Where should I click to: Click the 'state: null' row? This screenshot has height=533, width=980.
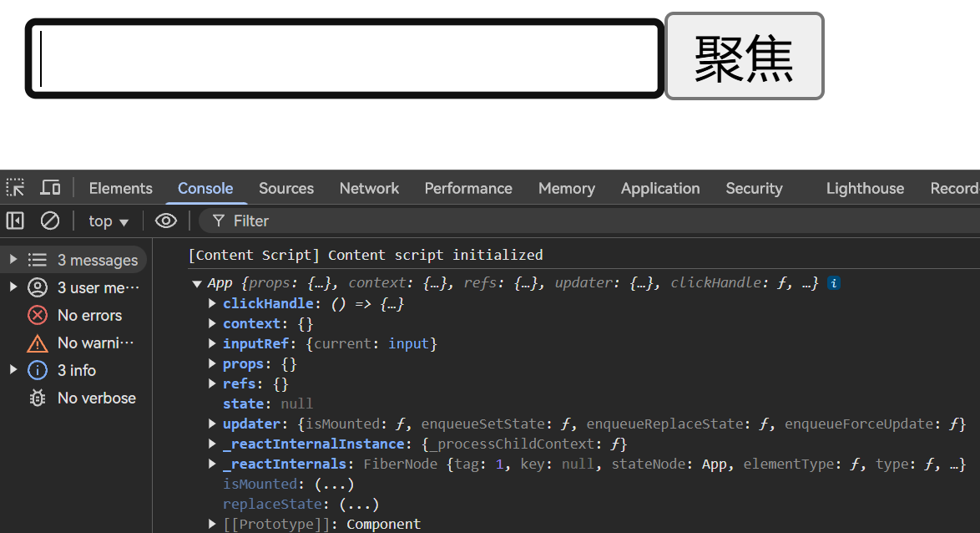pyautogui.click(x=268, y=404)
